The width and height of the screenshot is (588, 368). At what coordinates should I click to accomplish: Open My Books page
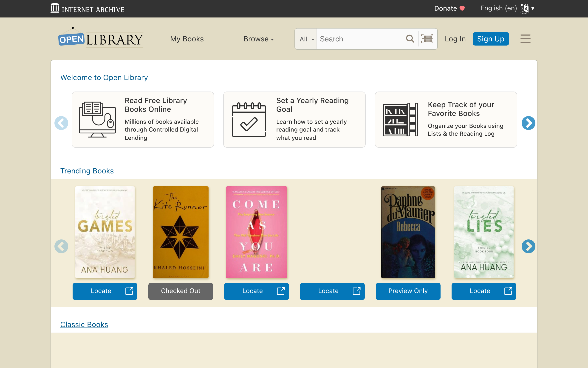pyautogui.click(x=187, y=39)
